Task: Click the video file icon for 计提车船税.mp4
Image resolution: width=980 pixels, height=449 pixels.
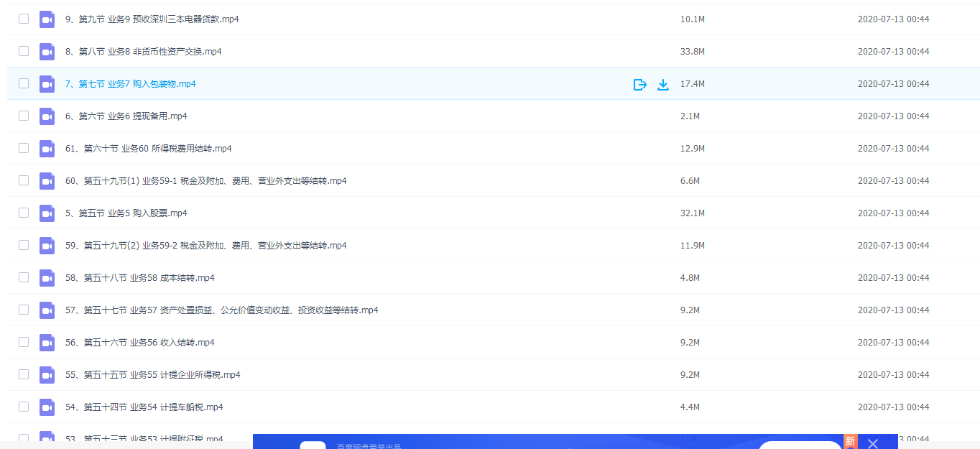Action: point(47,407)
